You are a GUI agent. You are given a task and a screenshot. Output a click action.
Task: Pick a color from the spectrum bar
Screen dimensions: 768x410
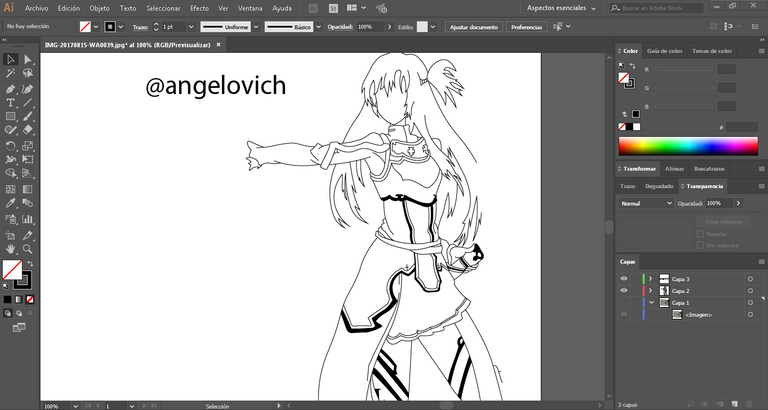click(x=688, y=146)
